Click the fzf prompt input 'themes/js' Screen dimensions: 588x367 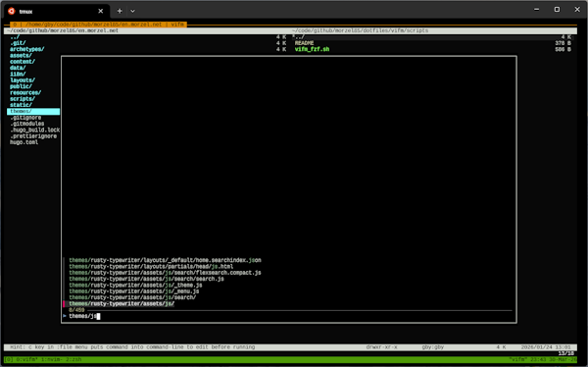tap(83, 316)
